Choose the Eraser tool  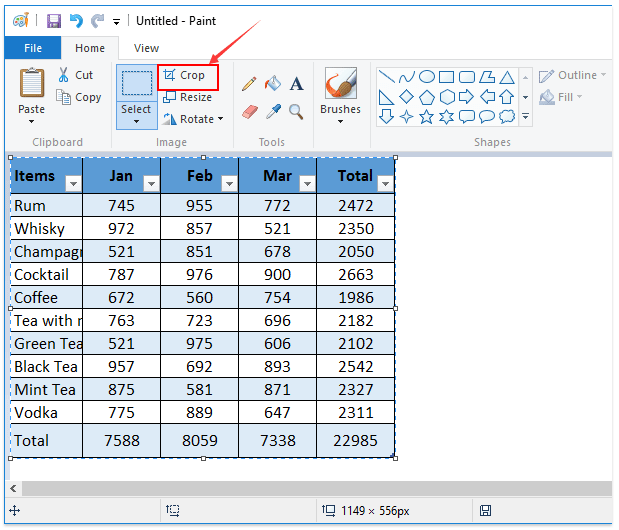pos(249,111)
